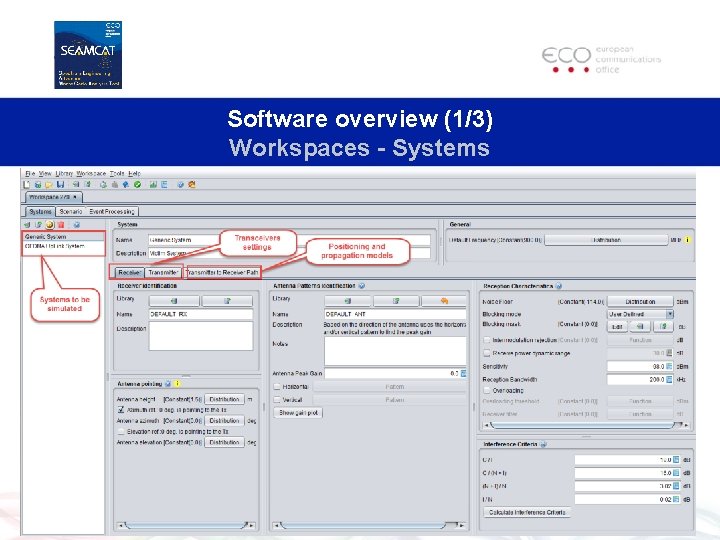Image resolution: width=720 pixels, height=540 pixels.
Task: Select the Transmitter tab
Action: 163,272
